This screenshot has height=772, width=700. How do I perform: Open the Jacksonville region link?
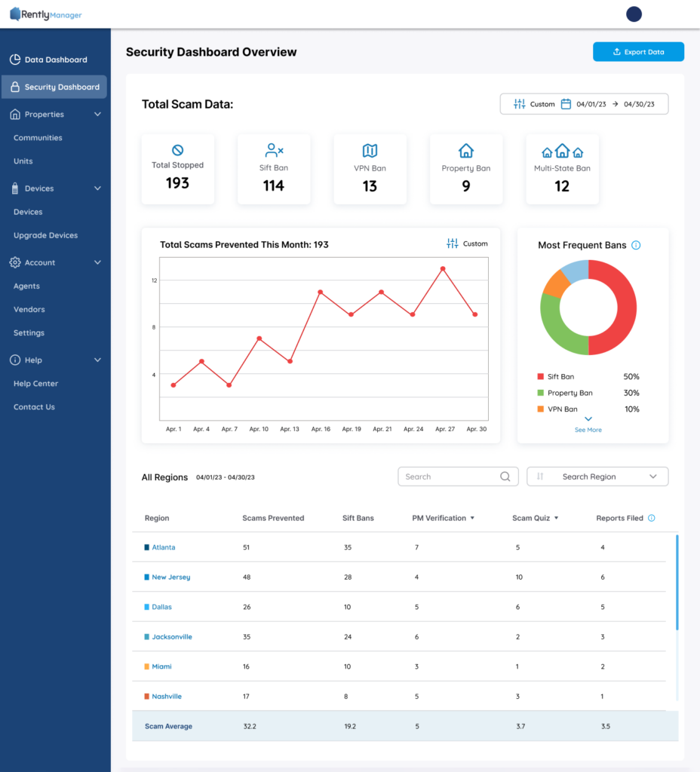[172, 636]
